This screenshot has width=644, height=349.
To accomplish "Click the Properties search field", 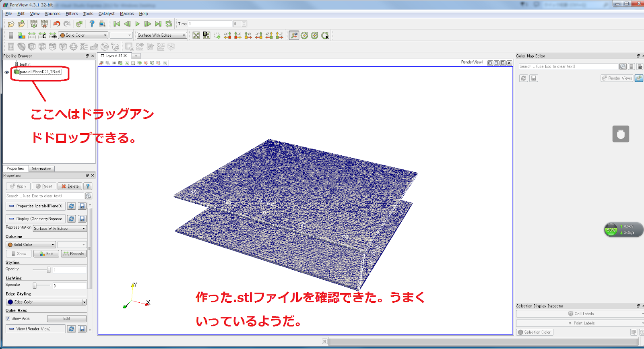I will (45, 196).
